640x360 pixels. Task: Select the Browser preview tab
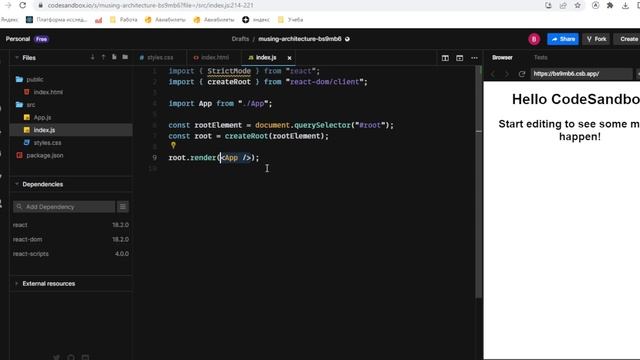tap(502, 58)
